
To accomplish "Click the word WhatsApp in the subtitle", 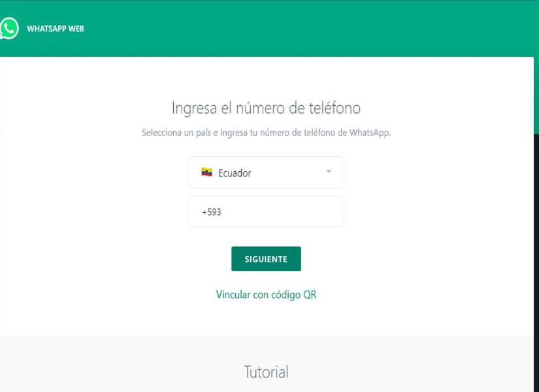I will (370, 133).
